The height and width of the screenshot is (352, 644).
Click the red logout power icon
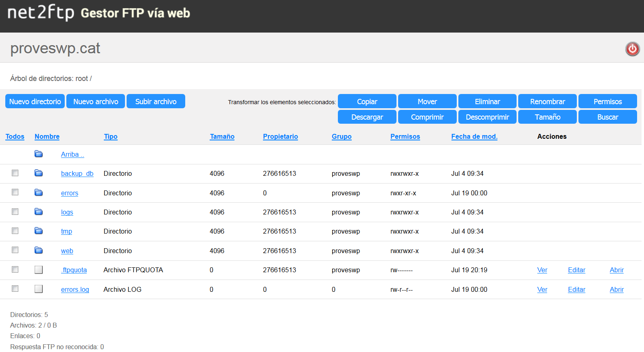[632, 49]
